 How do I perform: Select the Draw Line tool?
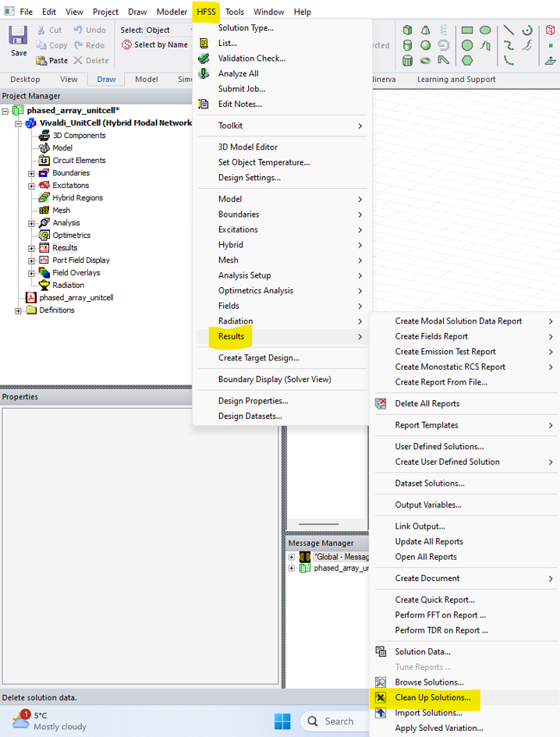(509, 30)
